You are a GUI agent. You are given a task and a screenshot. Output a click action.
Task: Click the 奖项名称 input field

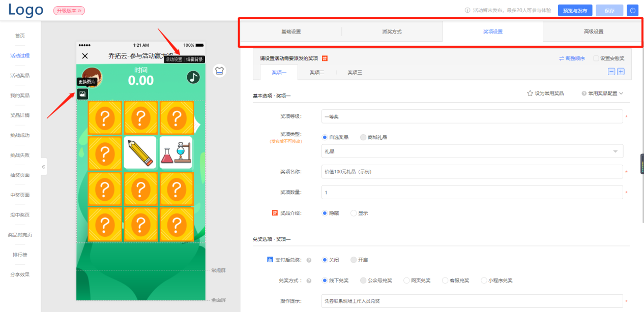[x=472, y=172]
